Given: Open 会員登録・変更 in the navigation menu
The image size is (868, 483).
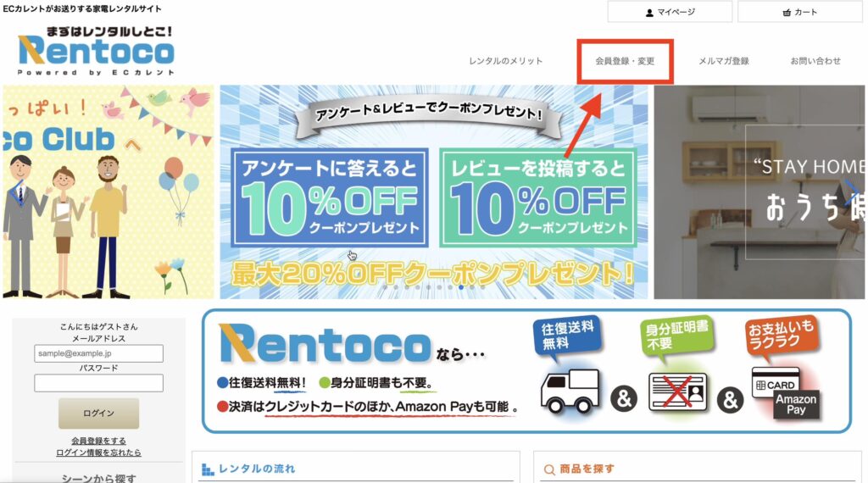Looking at the screenshot, I should (625, 61).
